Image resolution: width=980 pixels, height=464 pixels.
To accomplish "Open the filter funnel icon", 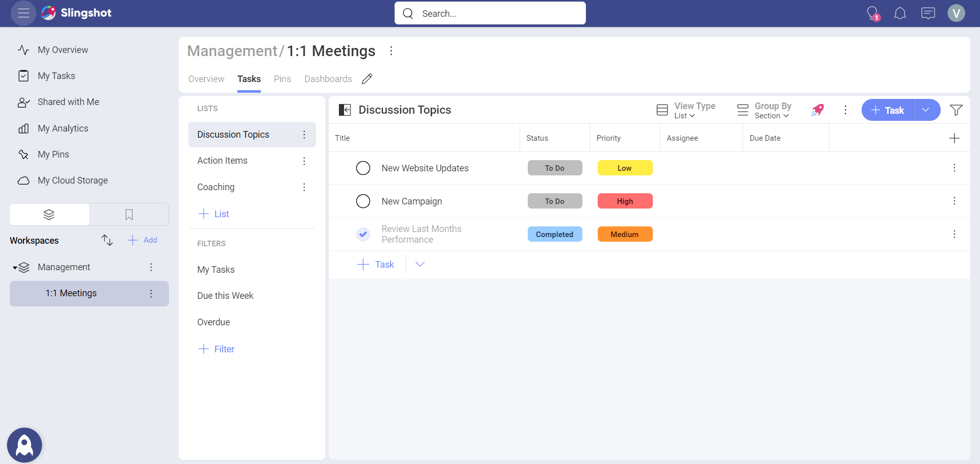I will tap(956, 110).
